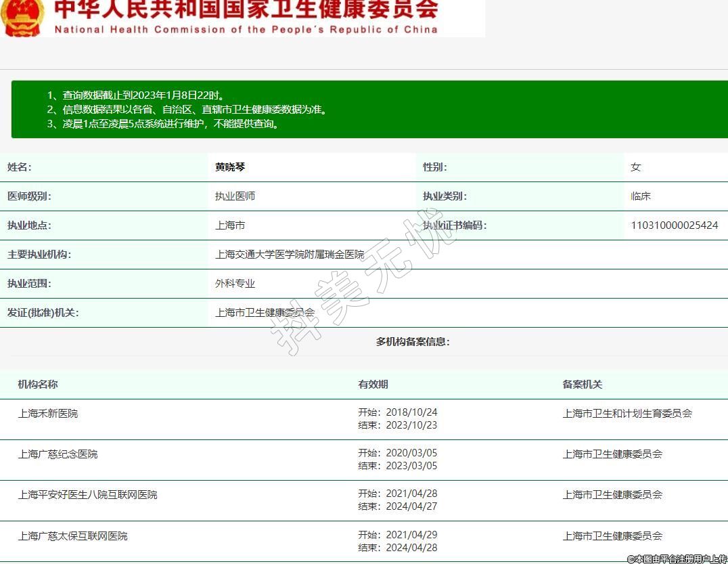The width and height of the screenshot is (728, 564).
Task: Select the name value next to 姓名
Action: click(x=230, y=167)
